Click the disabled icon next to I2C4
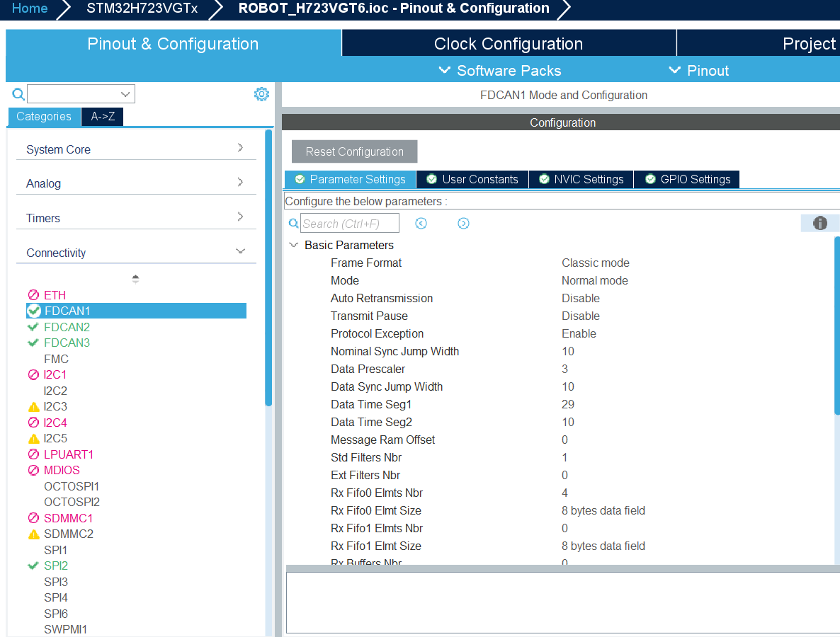 33,423
